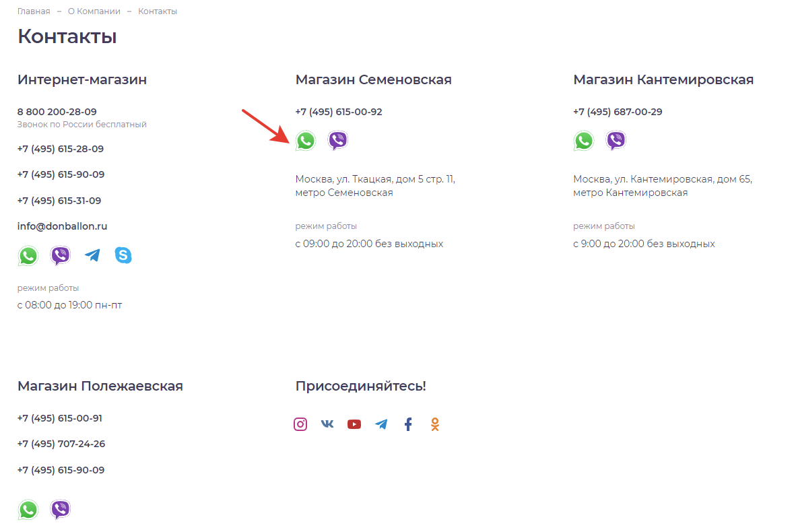Click the Главная breadcrumb link
This screenshot has width=794, height=532.
coord(34,11)
